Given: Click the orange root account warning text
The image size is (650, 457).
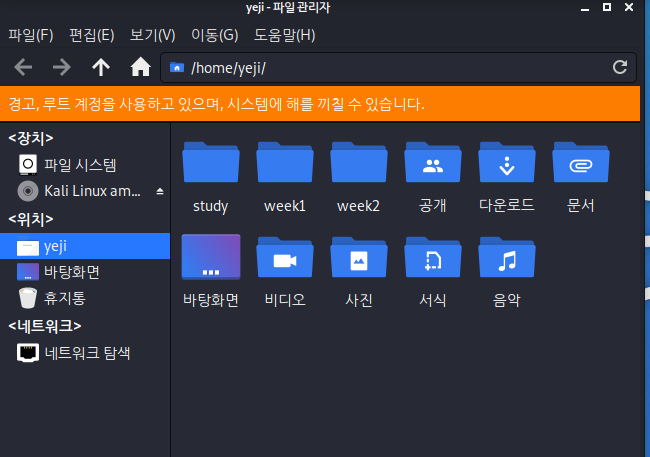Looking at the screenshot, I should click(216, 104).
